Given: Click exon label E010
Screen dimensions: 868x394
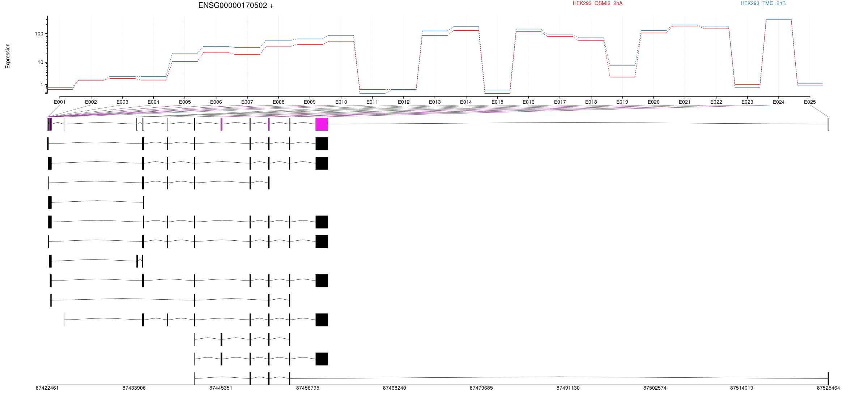Looking at the screenshot, I should (341, 102).
